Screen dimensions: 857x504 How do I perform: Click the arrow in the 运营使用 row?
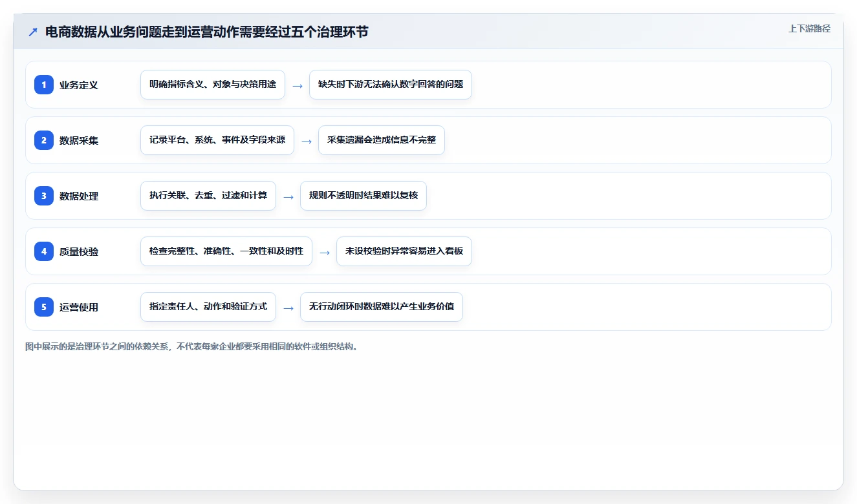pos(288,308)
